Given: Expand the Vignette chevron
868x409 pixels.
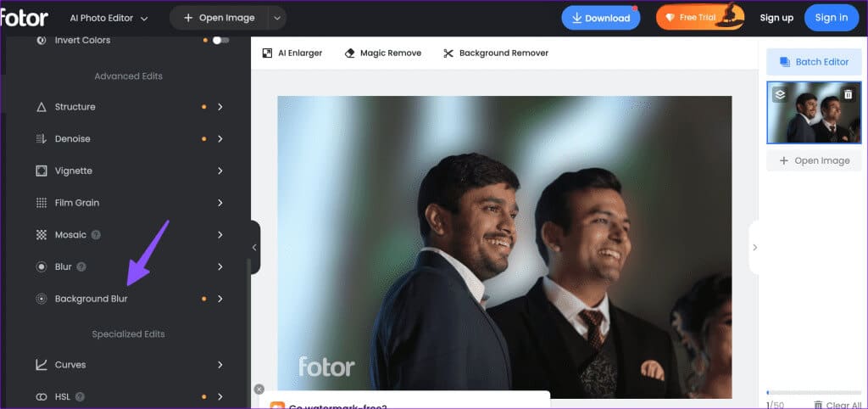Looking at the screenshot, I should tap(220, 171).
